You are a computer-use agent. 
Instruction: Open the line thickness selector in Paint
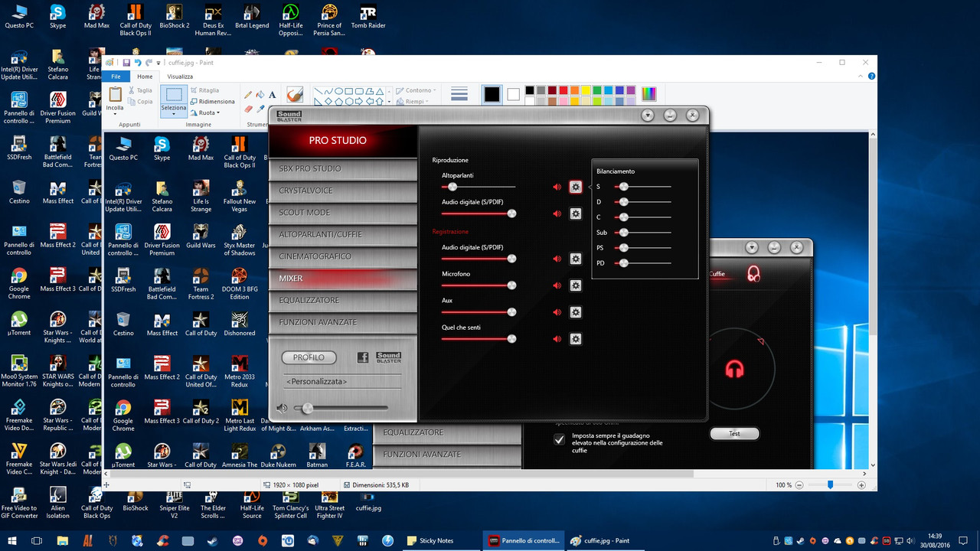click(459, 95)
